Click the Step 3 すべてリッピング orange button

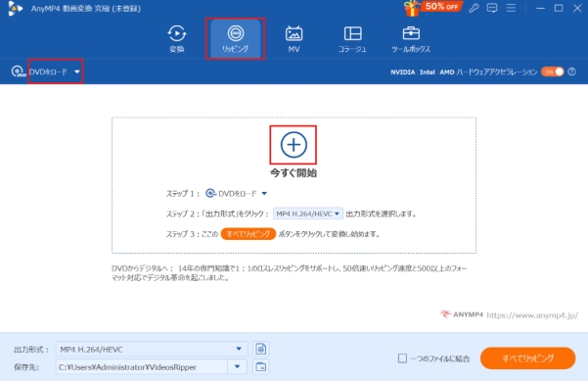249,234
